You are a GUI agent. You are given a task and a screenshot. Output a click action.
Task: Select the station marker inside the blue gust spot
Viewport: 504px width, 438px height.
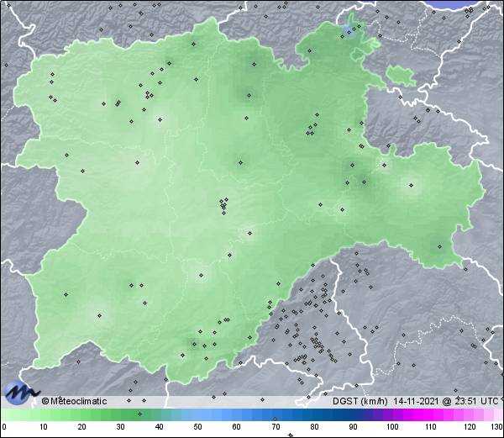pos(349,32)
